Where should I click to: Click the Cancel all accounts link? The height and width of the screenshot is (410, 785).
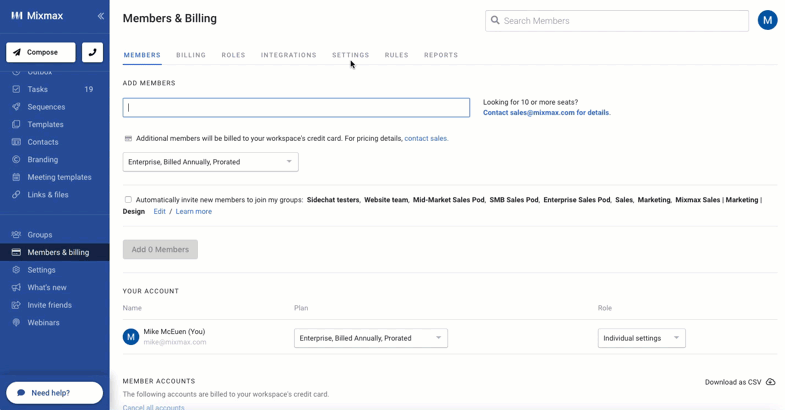153,407
